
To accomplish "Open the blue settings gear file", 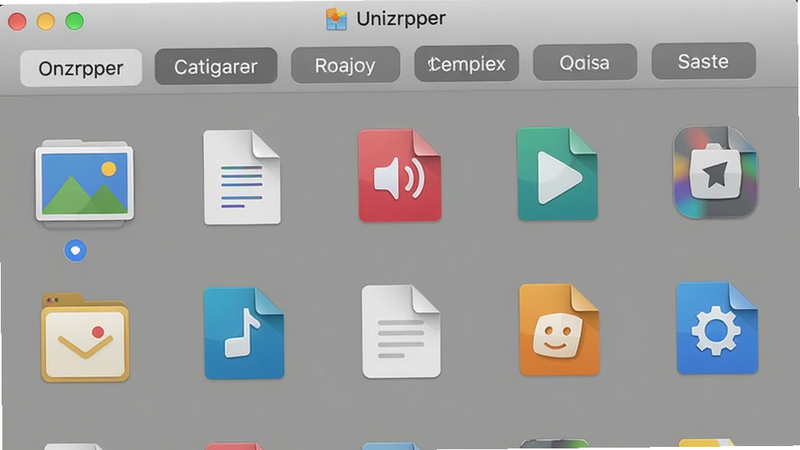I will (x=717, y=328).
